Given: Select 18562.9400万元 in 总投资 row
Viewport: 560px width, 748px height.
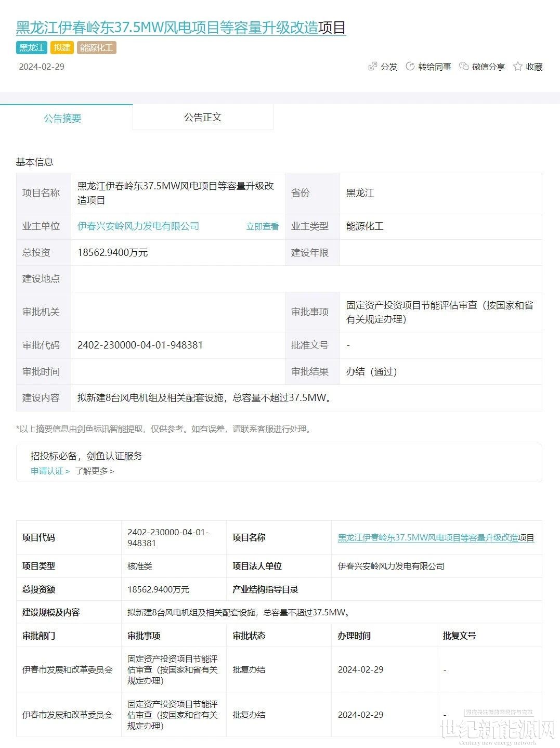Looking at the screenshot, I should [x=113, y=253].
